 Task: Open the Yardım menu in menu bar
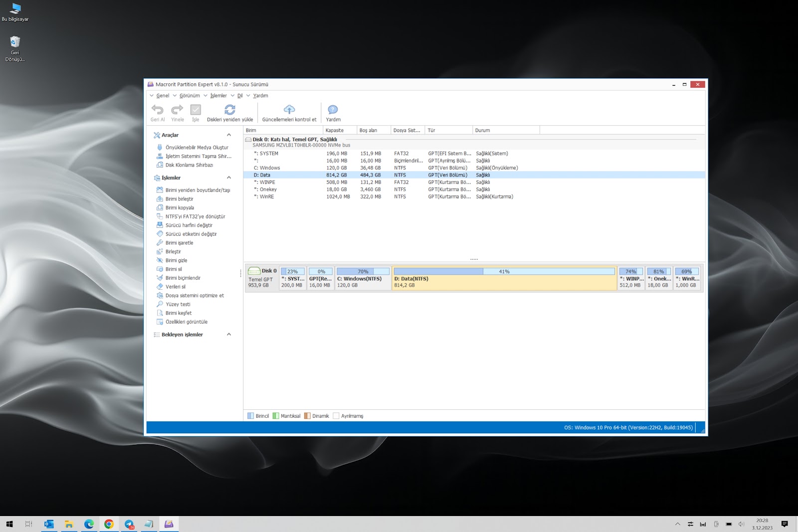[x=260, y=96]
